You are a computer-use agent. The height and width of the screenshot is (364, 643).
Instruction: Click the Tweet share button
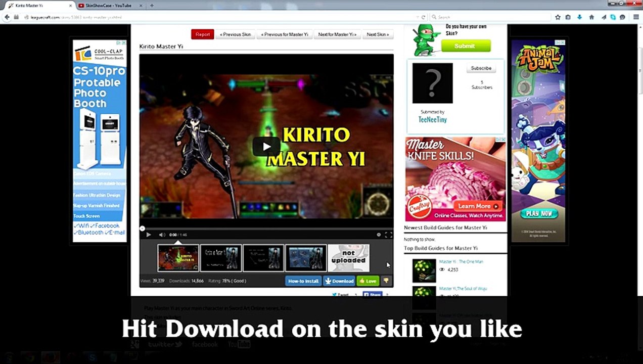pyautogui.click(x=341, y=294)
